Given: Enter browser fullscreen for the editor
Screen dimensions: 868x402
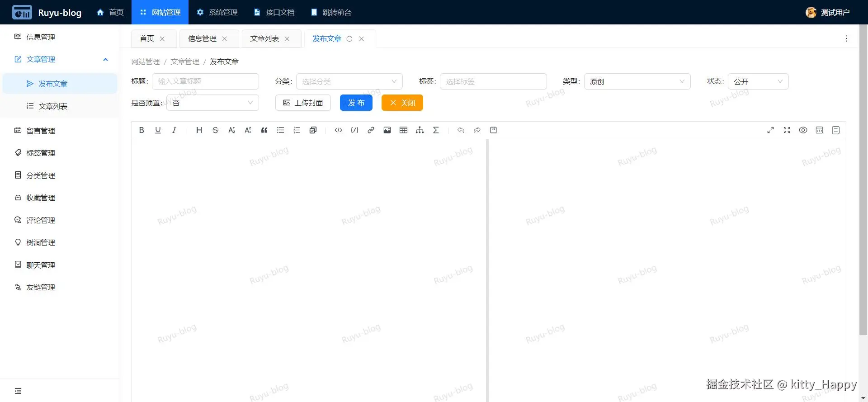Looking at the screenshot, I should coord(787,130).
